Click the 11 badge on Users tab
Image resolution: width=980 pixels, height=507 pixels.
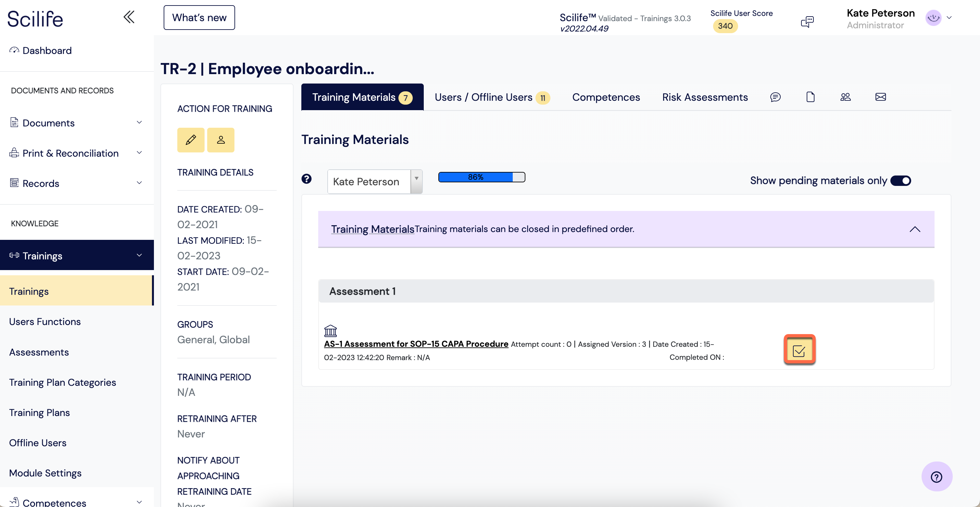click(543, 98)
